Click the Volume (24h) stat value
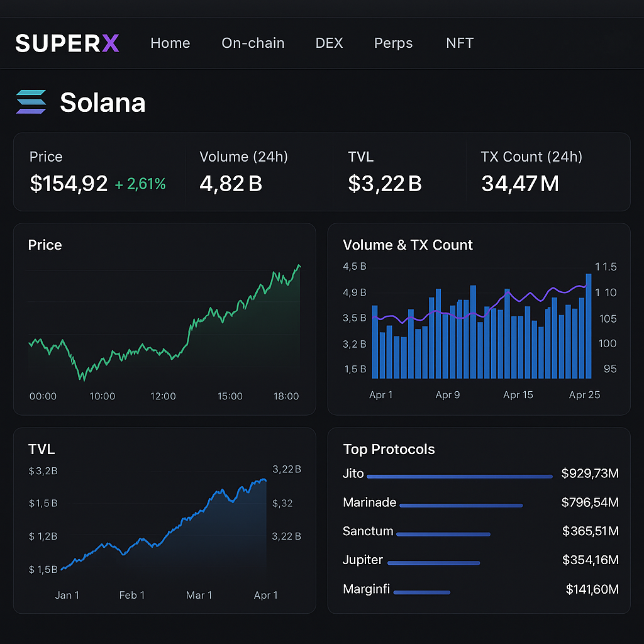This screenshot has height=644, width=644. pyautogui.click(x=231, y=184)
